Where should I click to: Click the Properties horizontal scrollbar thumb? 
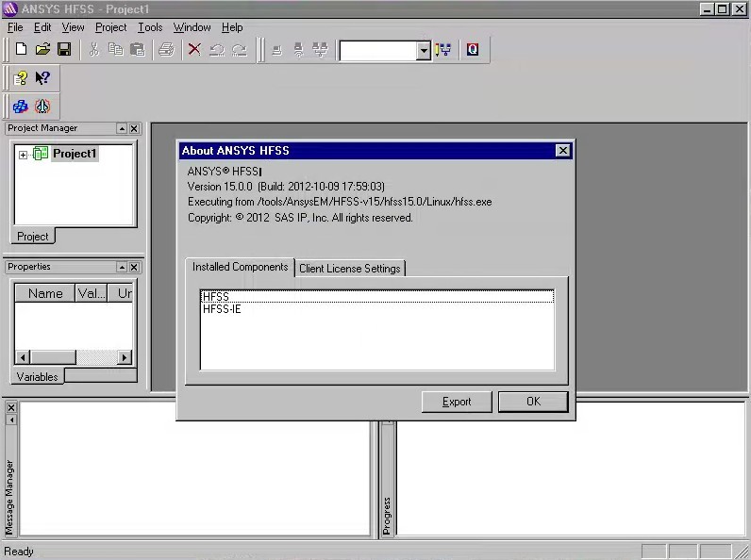pyautogui.click(x=53, y=357)
